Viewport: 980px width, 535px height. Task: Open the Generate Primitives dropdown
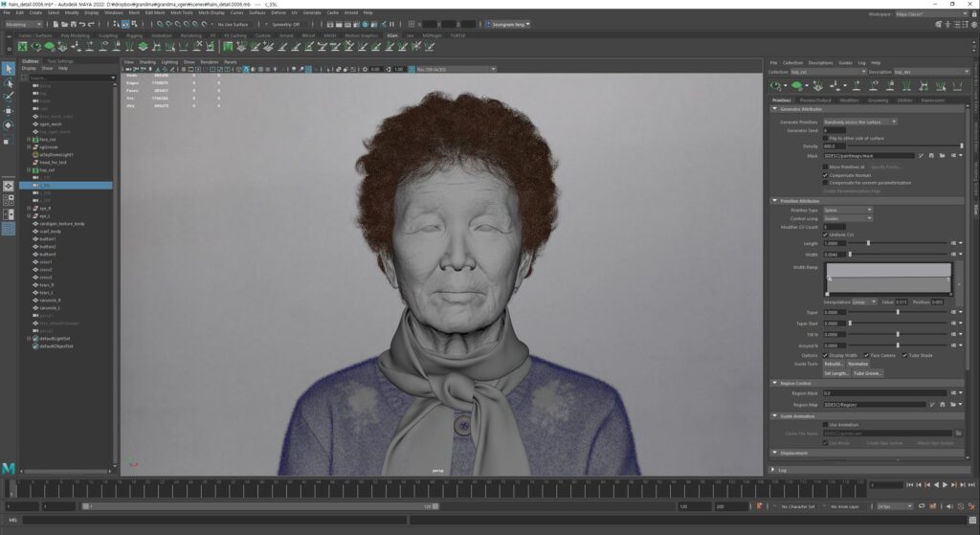[x=859, y=122]
